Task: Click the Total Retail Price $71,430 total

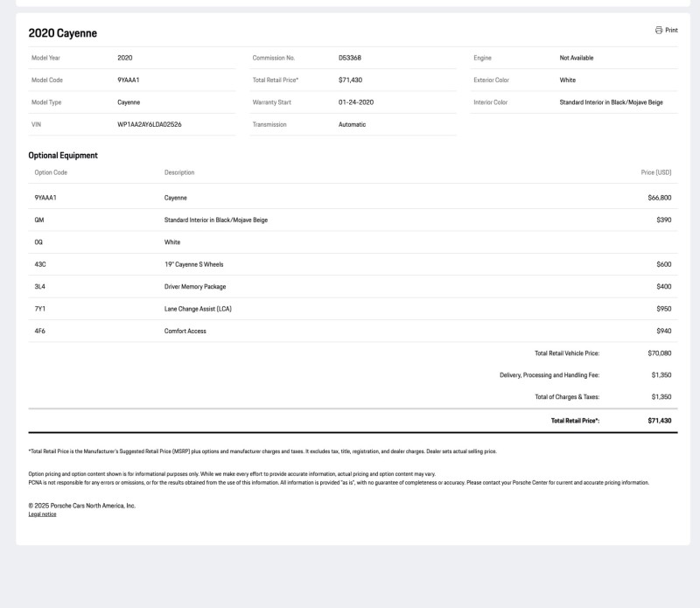Action: [x=660, y=421]
